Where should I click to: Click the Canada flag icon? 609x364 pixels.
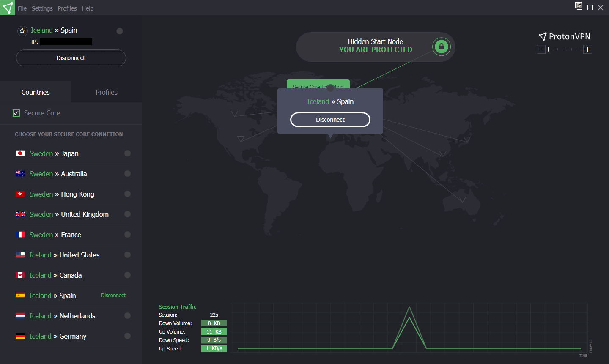(x=20, y=275)
